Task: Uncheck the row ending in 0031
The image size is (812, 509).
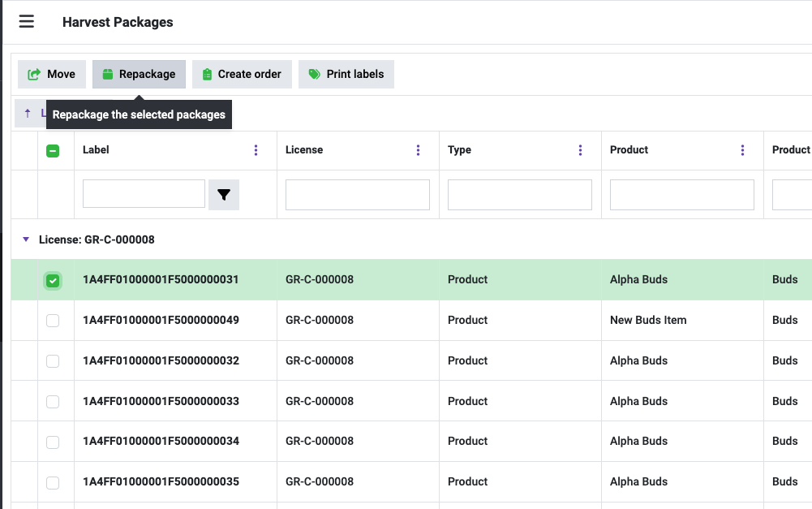Action: [53, 280]
